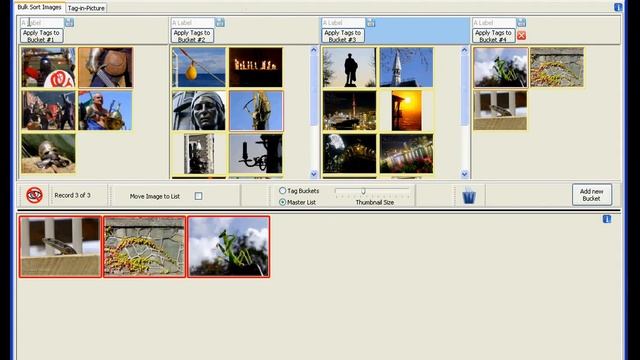Focus the bucket #4 label field

pyautogui.click(x=494, y=22)
